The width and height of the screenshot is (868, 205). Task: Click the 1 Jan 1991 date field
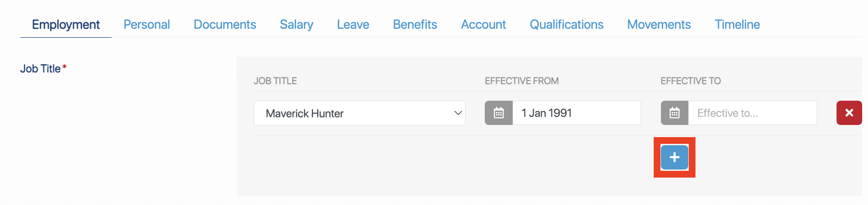(576, 113)
